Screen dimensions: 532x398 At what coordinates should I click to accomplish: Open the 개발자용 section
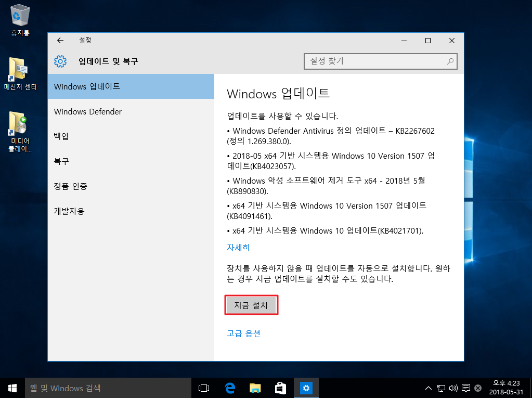(x=131, y=211)
